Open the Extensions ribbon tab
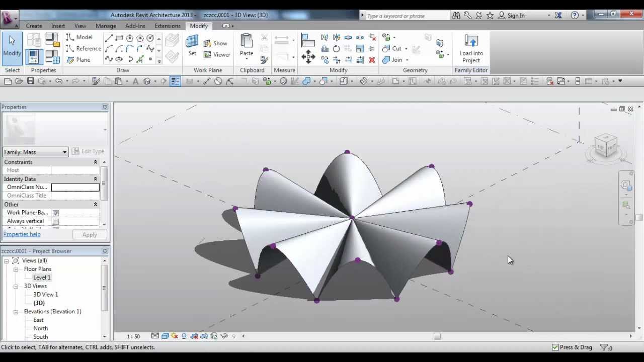This screenshot has width=644, height=362. [168, 26]
